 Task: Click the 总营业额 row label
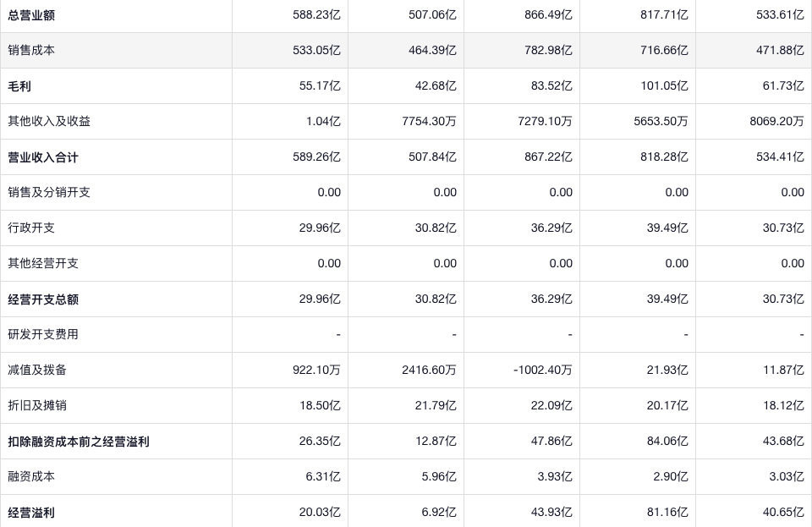point(31,15)
